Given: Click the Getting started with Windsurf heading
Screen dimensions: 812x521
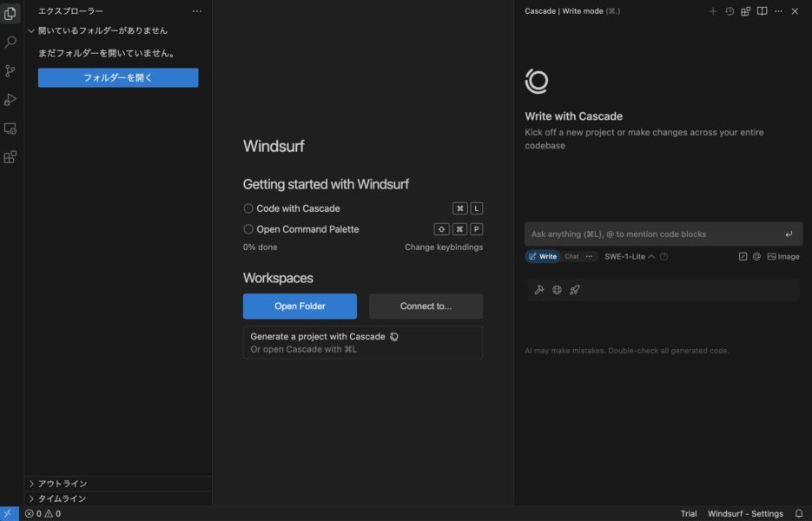Looking at the screenshot, I should [x=326, y=184].
